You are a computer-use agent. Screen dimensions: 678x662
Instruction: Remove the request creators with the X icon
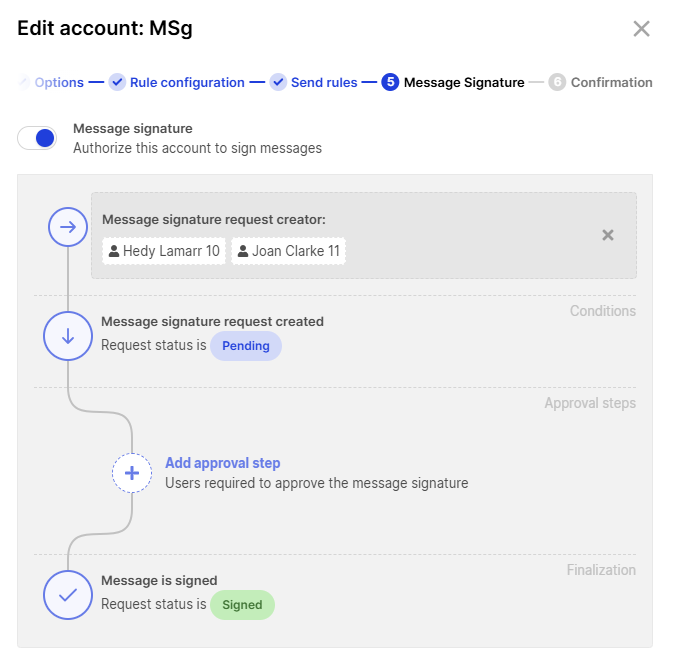tap(607, 235)
